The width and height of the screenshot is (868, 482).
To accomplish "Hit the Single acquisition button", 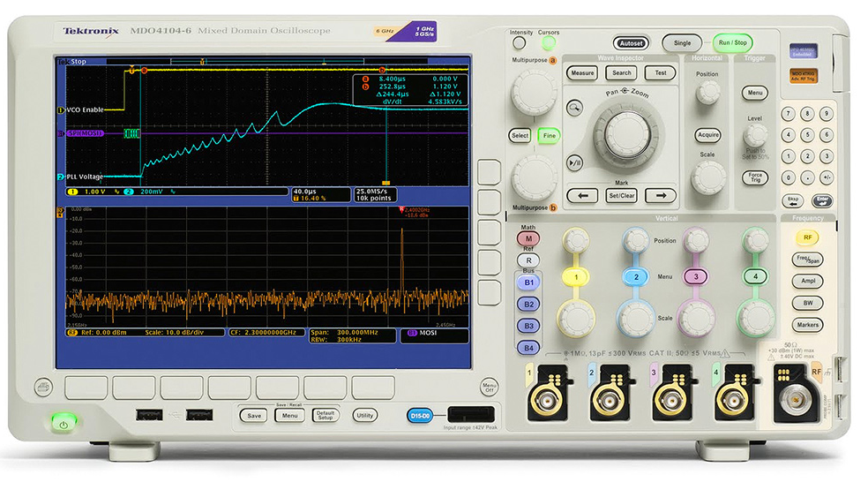I will (x=682, y=42).
